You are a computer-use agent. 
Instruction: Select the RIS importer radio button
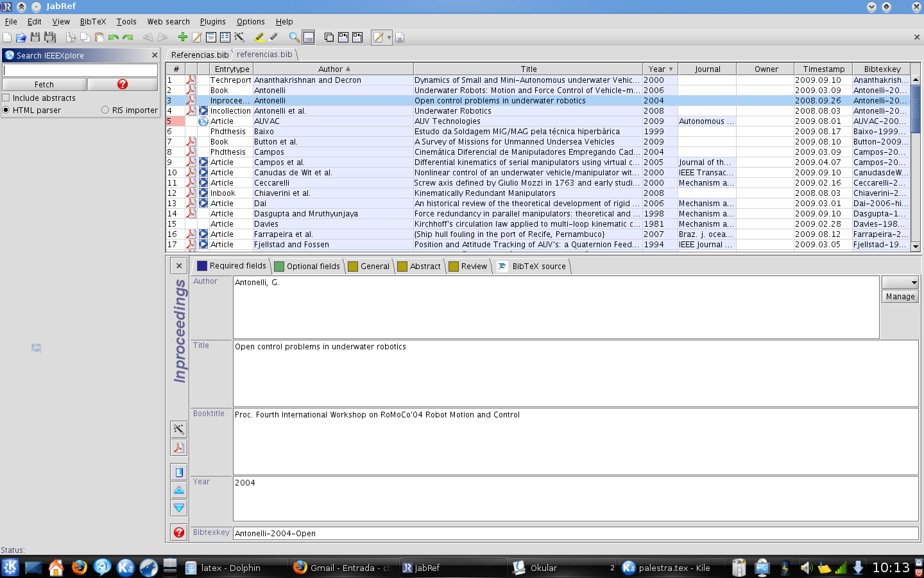105,110
